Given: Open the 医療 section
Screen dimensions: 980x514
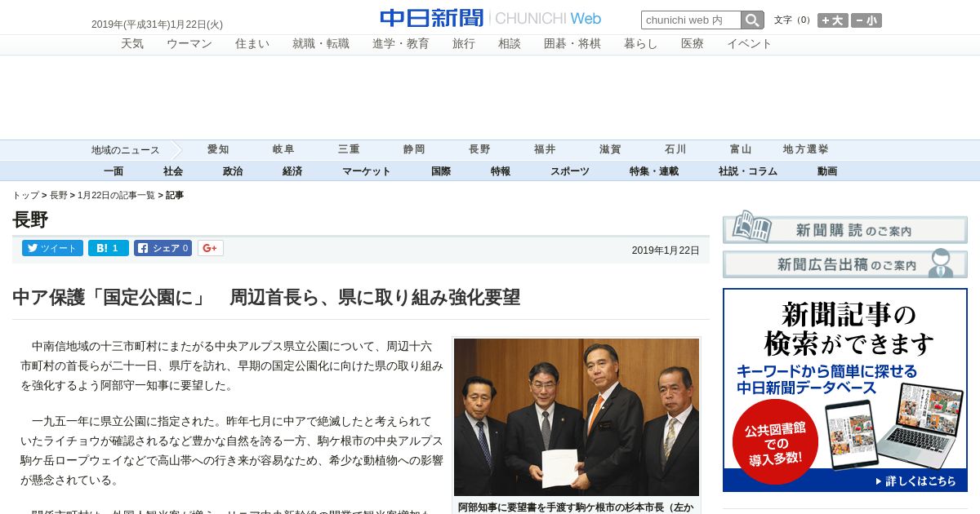Looking at the screenshot, I should point(693,44).
